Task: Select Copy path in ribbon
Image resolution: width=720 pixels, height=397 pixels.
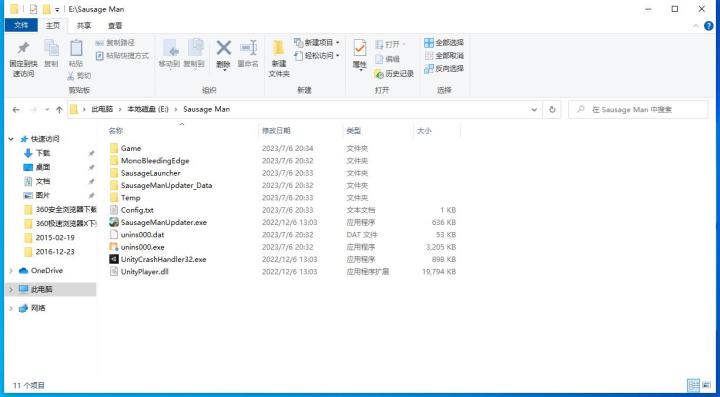Action: [x=115, y=43]
